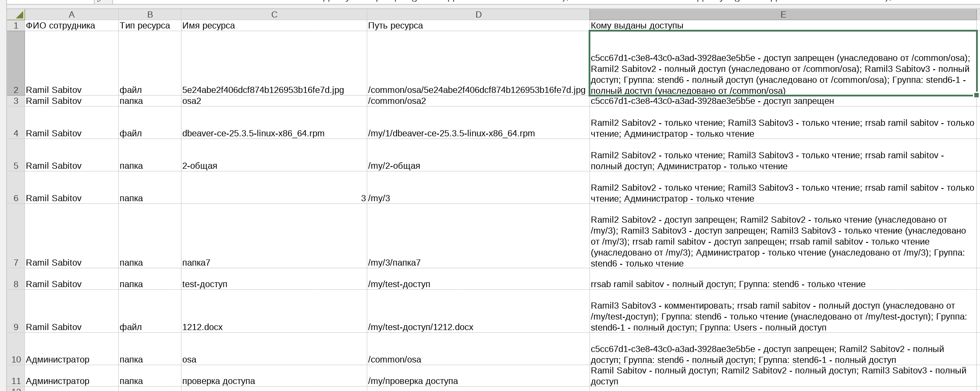Click the select-all corner triangle
This screenshot has height=391, width=980.
[16, 14]
